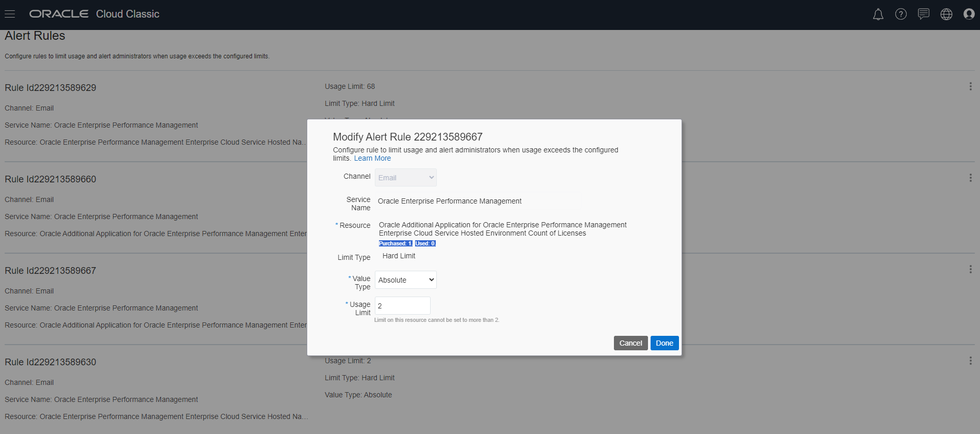Click the Usage Limit input field

click(403, 306)
